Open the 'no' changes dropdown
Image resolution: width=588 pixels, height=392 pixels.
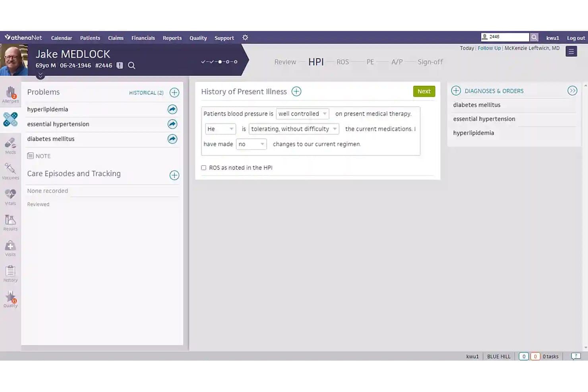tap(251, 144)
